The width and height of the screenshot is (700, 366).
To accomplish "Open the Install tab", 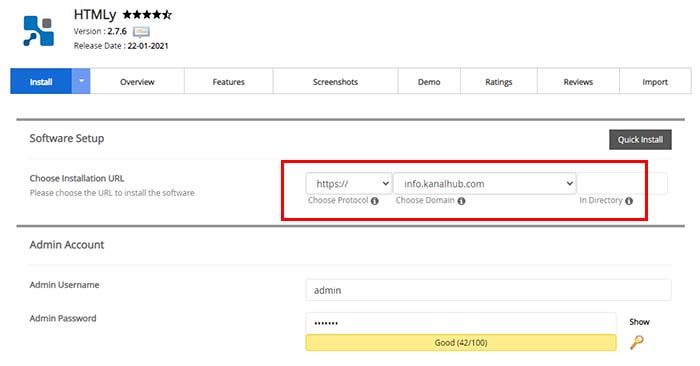I will 41,81.
